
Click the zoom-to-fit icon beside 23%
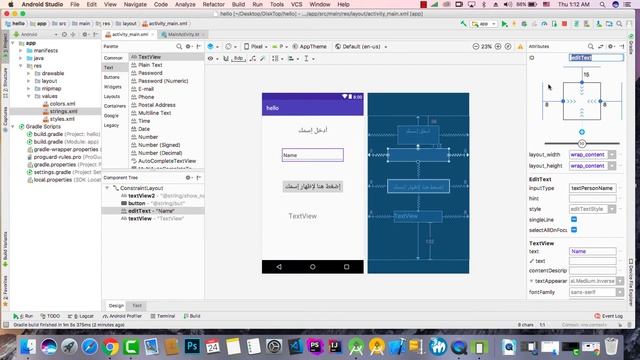(x=508, y=47)
